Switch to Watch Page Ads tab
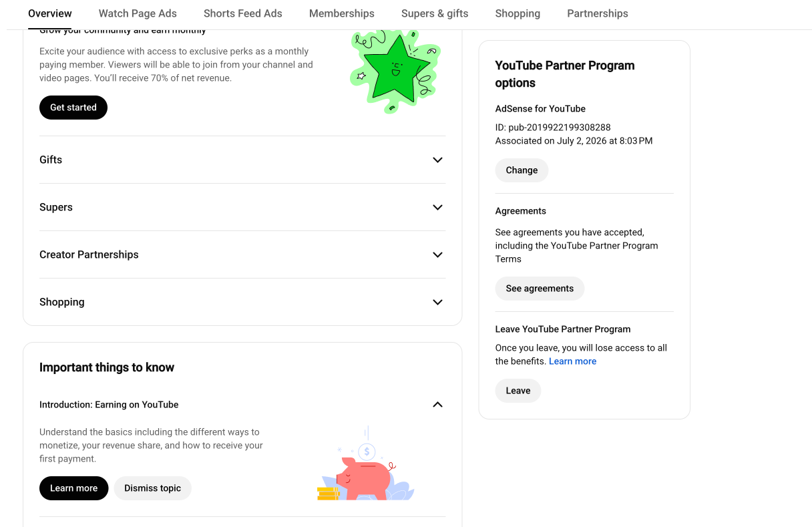 click(138, 13)
